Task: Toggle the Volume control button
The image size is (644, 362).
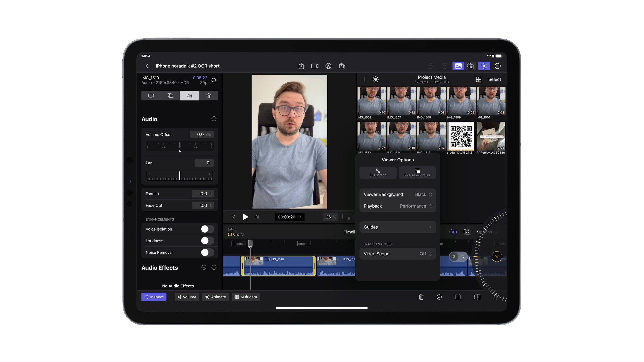Action: click(187, 297)
